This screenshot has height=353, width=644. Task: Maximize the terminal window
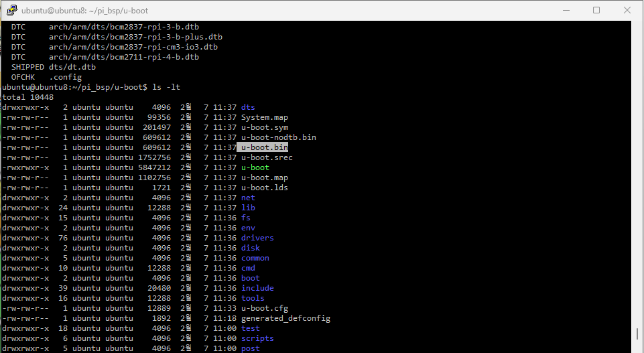tap(596, 10)
